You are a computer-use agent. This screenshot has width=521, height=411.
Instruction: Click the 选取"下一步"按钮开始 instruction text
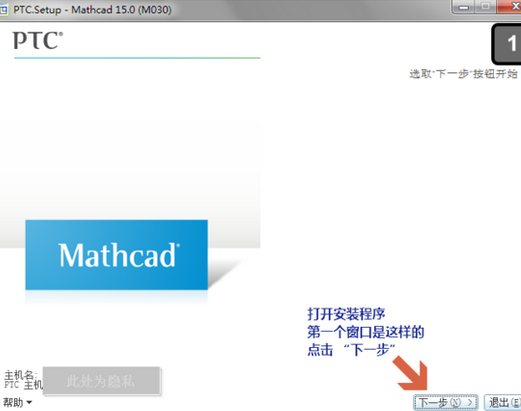(463, 74)
